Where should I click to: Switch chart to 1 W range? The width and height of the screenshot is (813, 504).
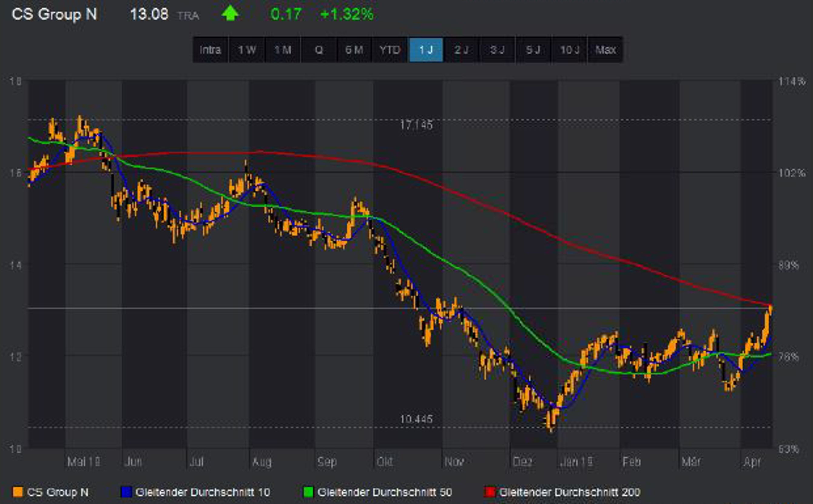[x=247, y=50]
